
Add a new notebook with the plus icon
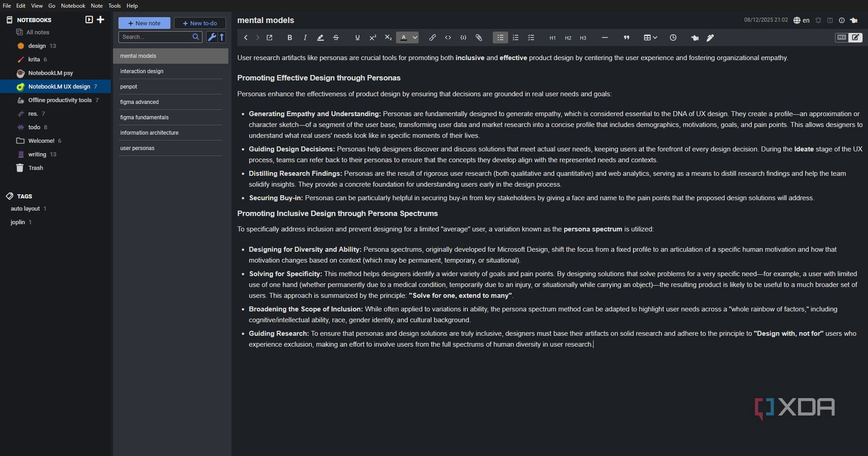[100, 19]
